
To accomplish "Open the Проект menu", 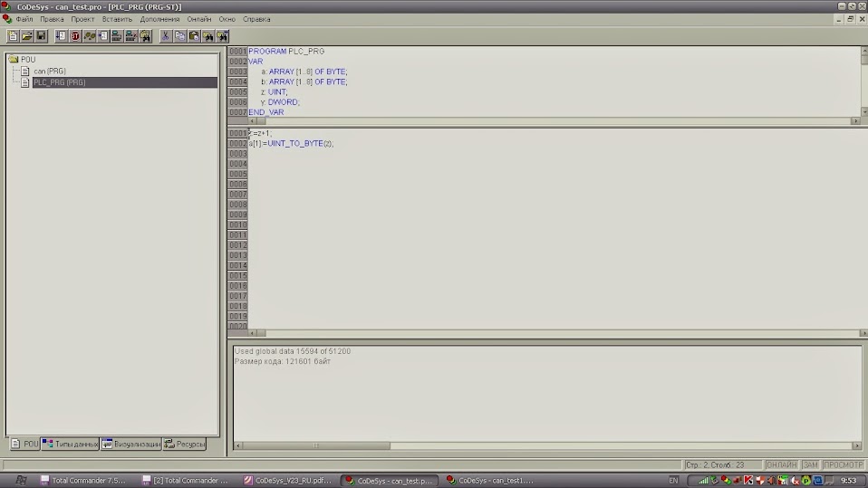I will click(82, 19).
